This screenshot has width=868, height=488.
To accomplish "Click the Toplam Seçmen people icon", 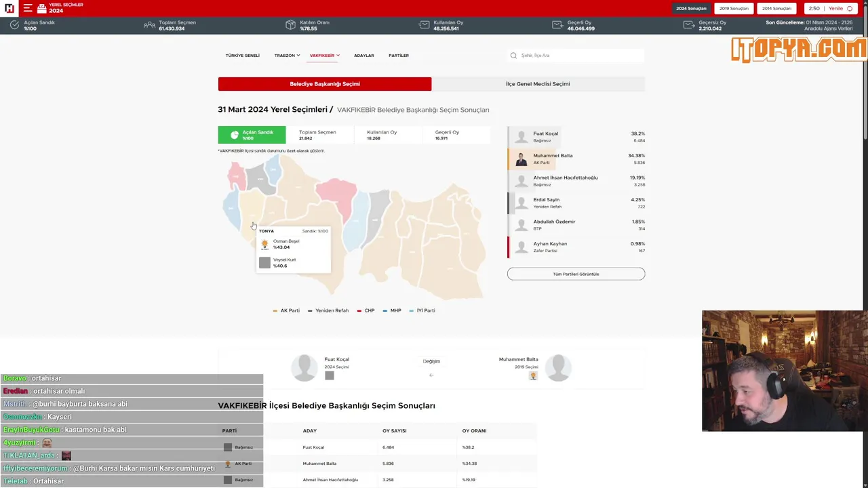I will 149,25.
